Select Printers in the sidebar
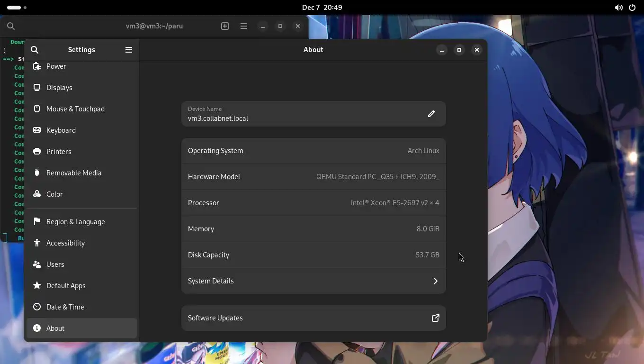The height and width of the screenshot is (364, 644). (82, 152)
